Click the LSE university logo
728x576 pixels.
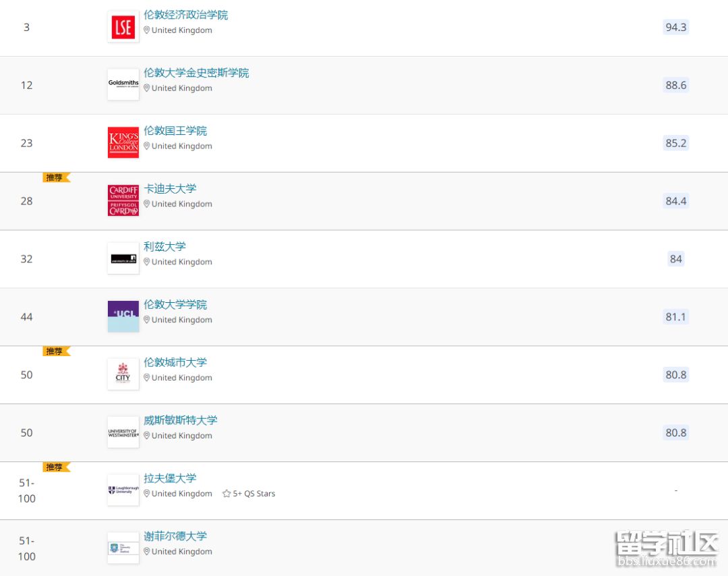tap(122, 26)
